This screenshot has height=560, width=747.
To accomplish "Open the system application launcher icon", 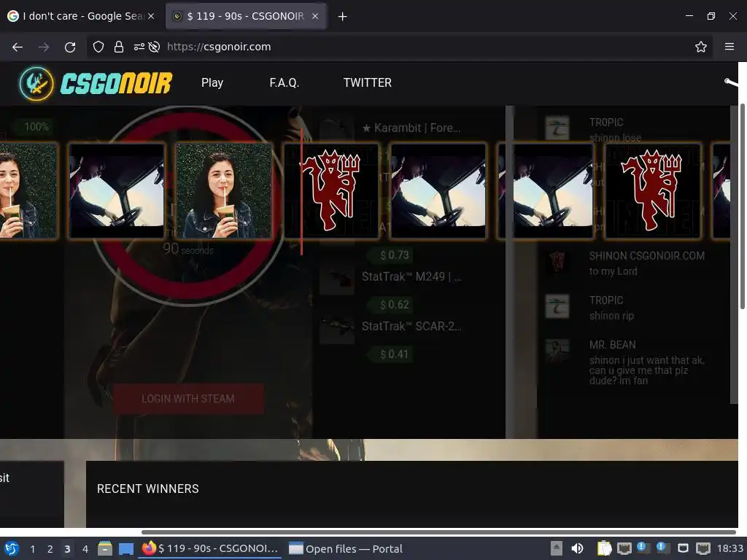I will pos(12,548).
